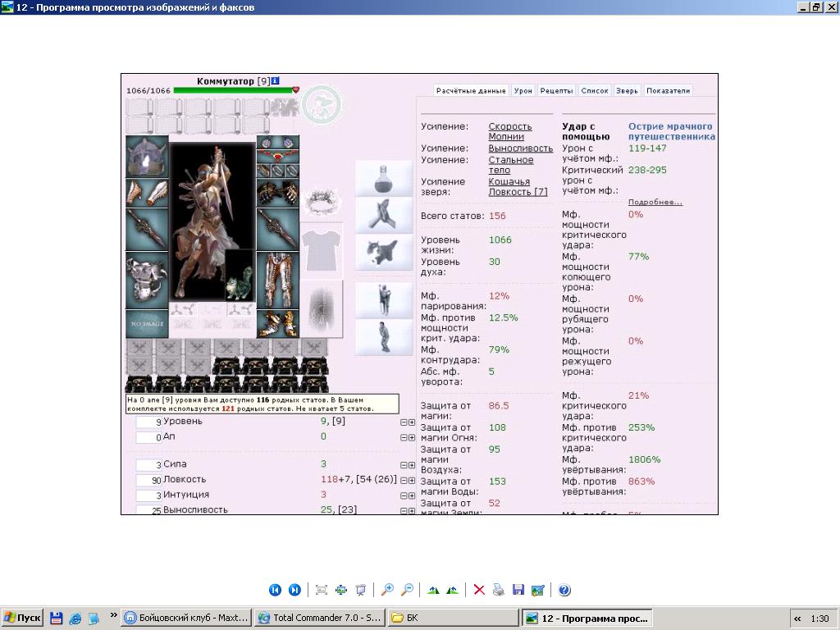Select the dark gloves slot
The width and height of the screenshot is (840, 630).
click(277, 193)
